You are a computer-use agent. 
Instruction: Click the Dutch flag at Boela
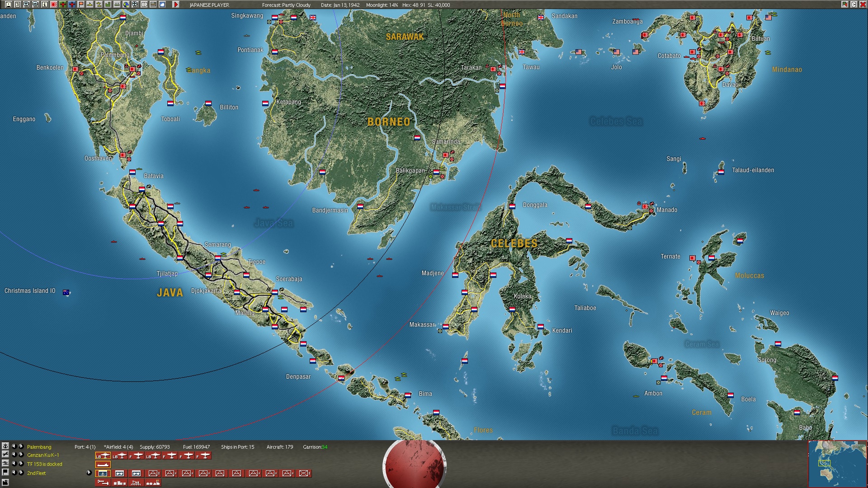[731, 395]
